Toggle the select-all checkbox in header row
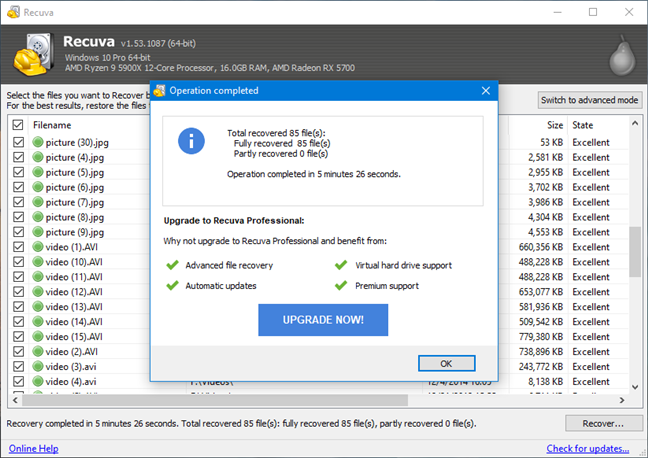The height and width of the screenshot is (458, 648). coord(18,125)
